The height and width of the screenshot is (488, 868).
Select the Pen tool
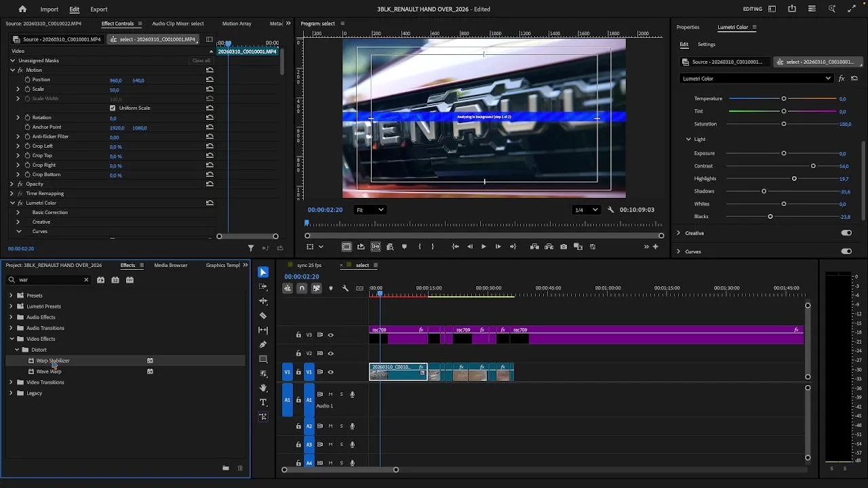(x=263, y=344)
